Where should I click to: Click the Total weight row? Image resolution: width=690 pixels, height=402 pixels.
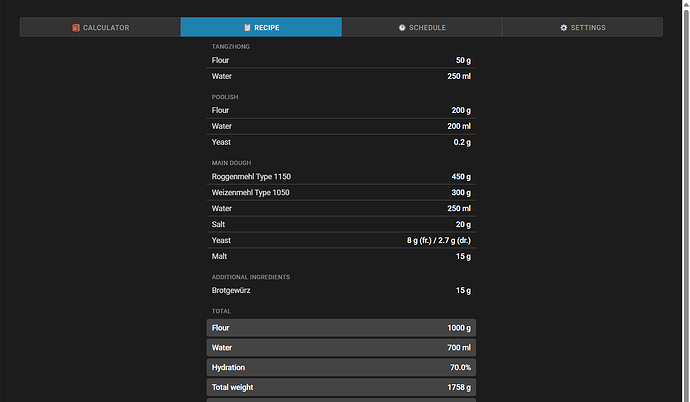tap(340, 386)
